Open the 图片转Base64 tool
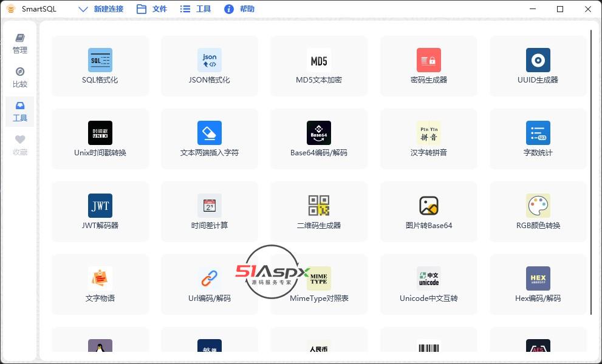Screen dimensions: 602x364 (x=428, y=211)
